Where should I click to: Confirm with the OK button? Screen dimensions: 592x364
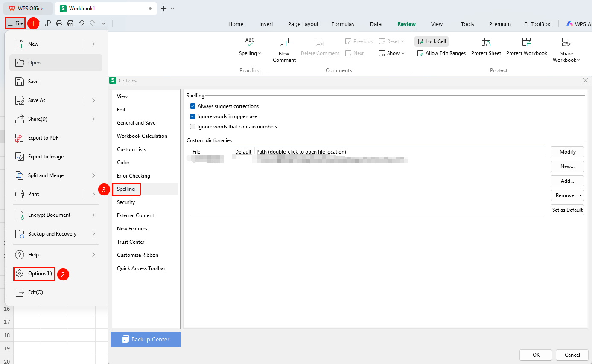[536, 355]
